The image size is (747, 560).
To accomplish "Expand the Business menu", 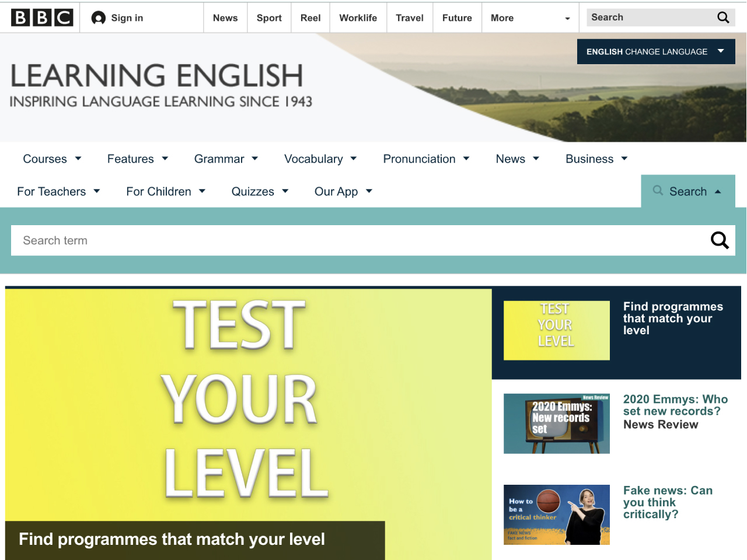I will [x=596, y=159].
